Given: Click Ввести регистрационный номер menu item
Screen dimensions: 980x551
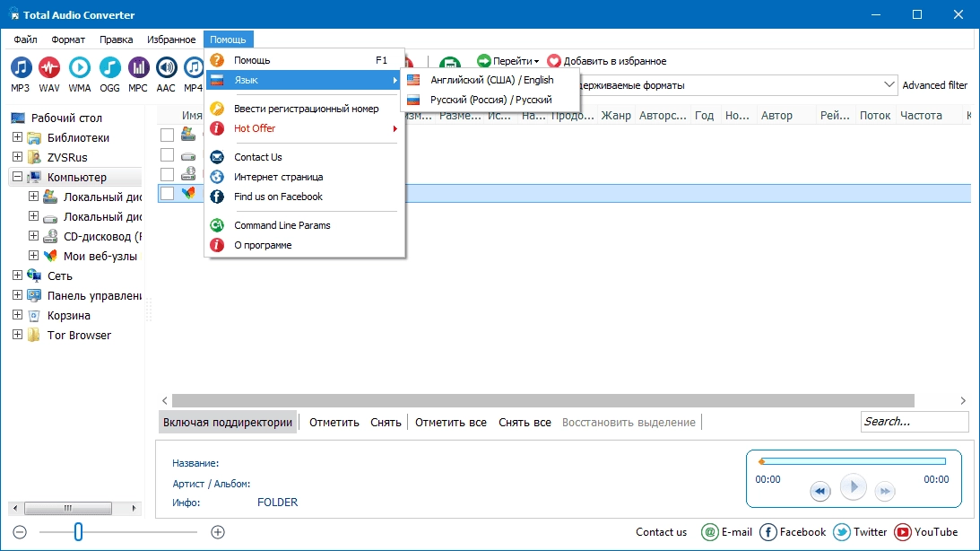Looking at the screenshot, I should click(305, 109).
